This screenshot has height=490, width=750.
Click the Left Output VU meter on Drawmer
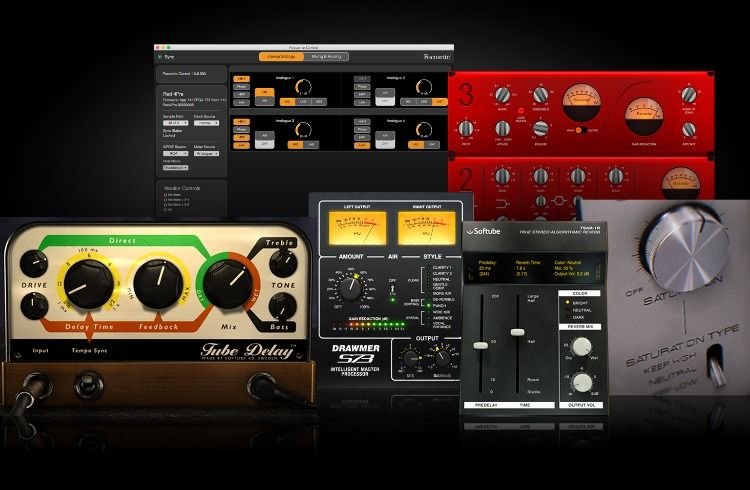point(357,228)
